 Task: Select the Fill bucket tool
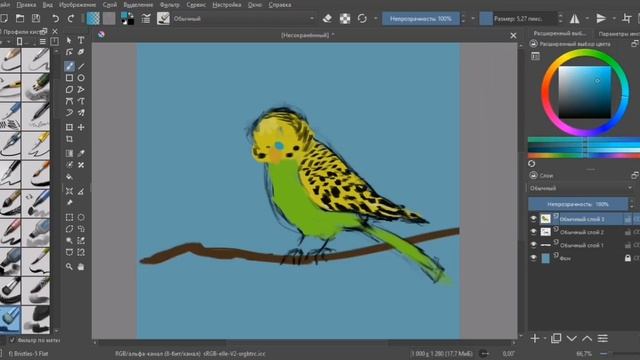69,177
